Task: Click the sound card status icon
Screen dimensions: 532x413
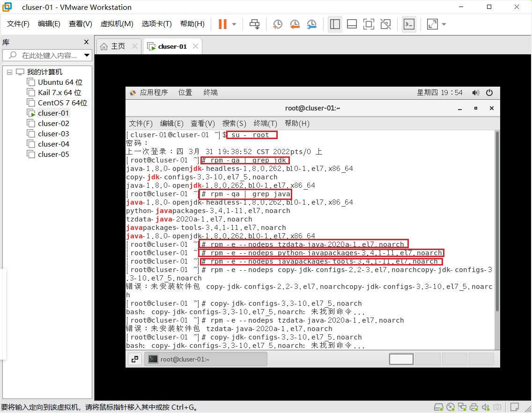Action: (486, 407)
